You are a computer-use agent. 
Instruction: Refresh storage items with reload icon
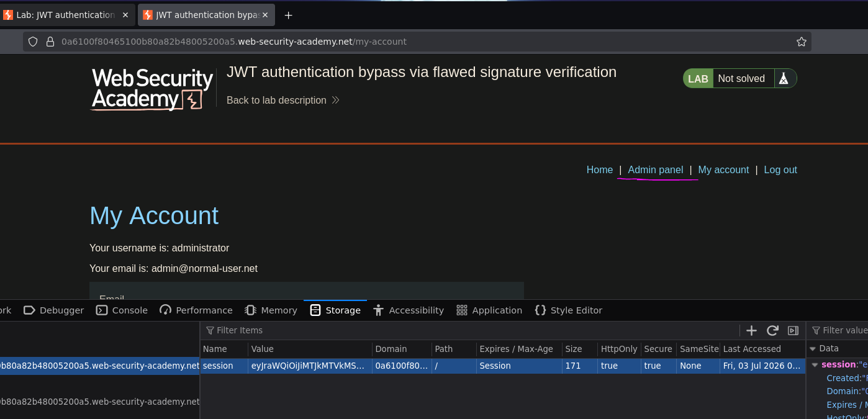[772, 330]
